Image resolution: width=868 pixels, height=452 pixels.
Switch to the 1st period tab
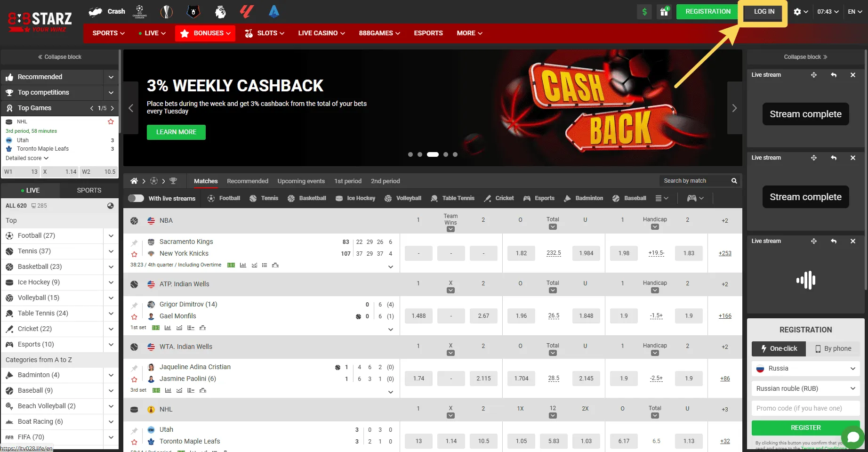point(348,181)
